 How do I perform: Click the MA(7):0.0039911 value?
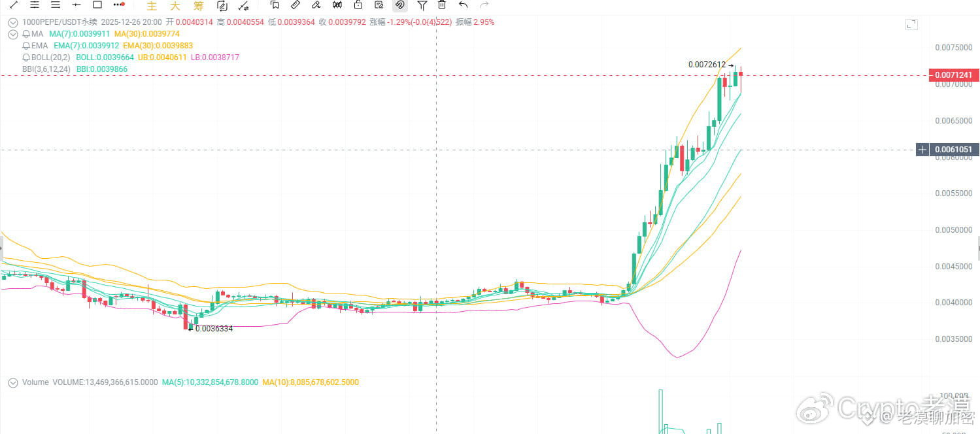point(78,34)
